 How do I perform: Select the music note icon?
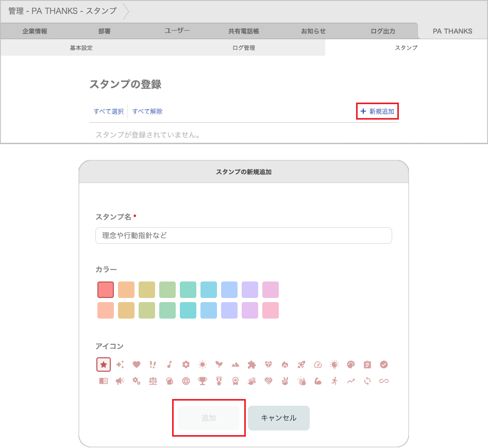[x=170, y=364]
